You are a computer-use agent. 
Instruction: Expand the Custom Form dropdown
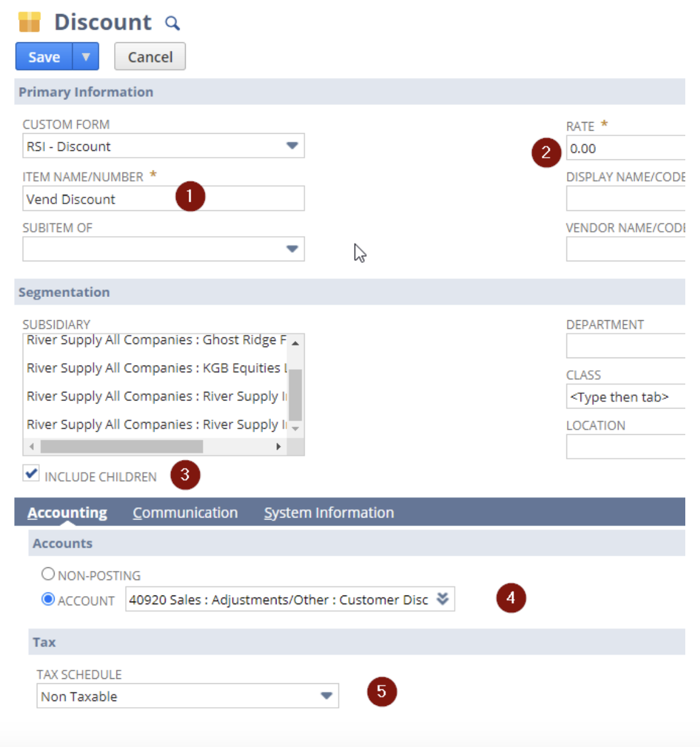(292, 146)
